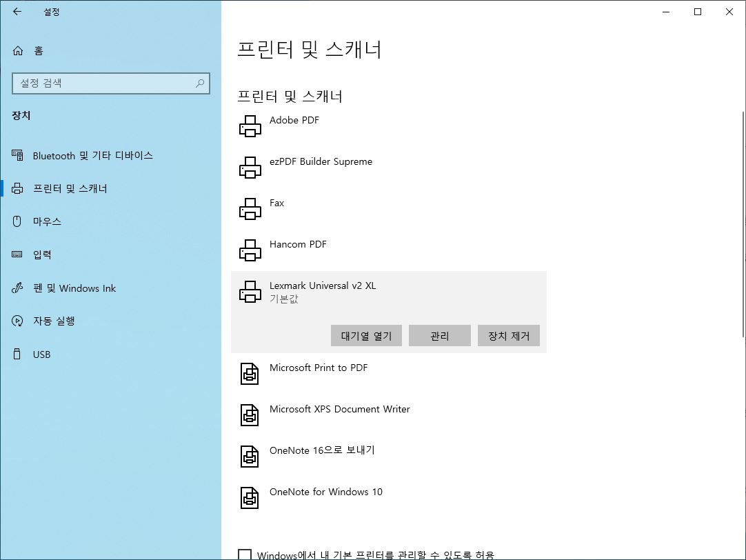Minimize the Settings window

[666, 12]
